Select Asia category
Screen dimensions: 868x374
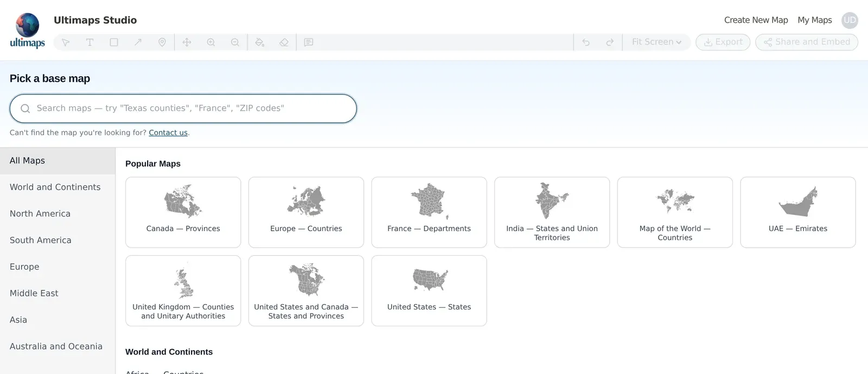pyautogui.click(x=58, y=320)
